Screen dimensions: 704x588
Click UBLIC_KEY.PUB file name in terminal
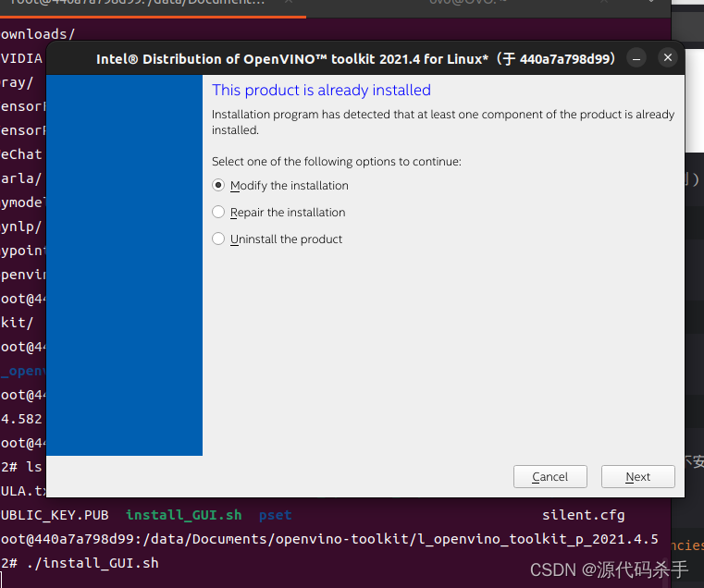(x=55, y=515)
